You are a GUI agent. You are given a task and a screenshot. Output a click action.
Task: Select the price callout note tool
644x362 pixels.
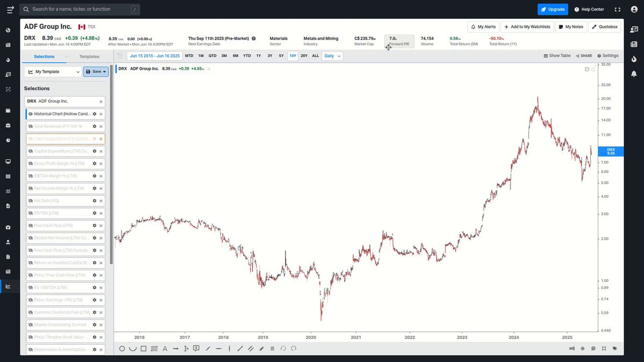(197, 349)
